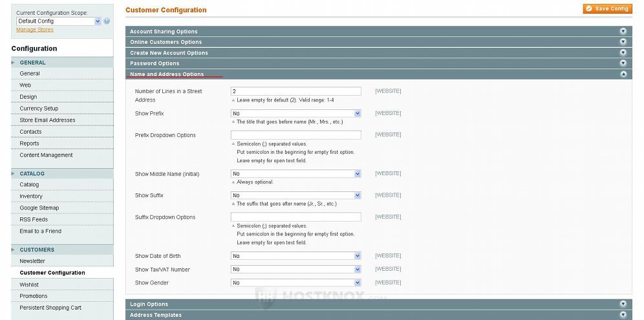Collapse Name and Address Options arrow icon
The height and width of the screenshot is (320, 644).
[x=623, y=74]
